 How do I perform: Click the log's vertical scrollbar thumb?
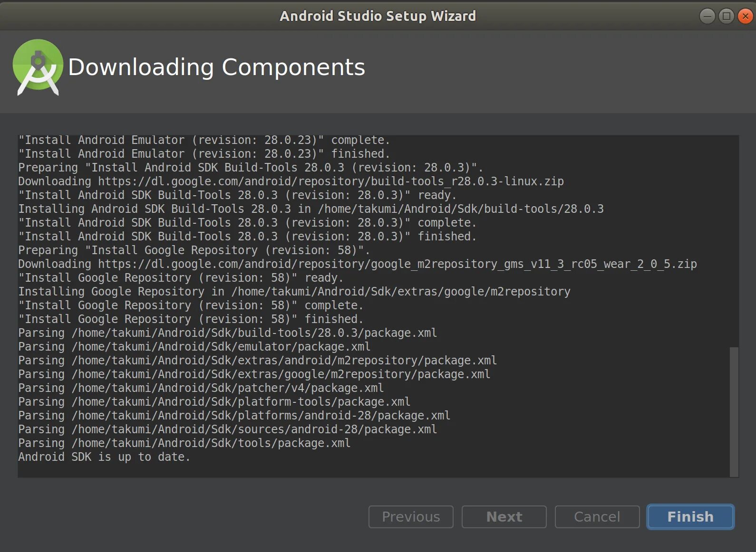click(734, 411)
